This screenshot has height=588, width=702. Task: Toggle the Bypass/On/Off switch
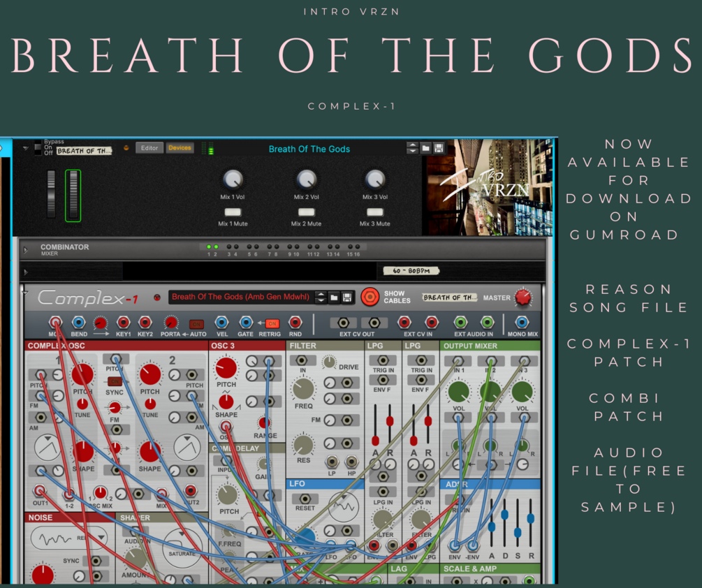(38, 147)
